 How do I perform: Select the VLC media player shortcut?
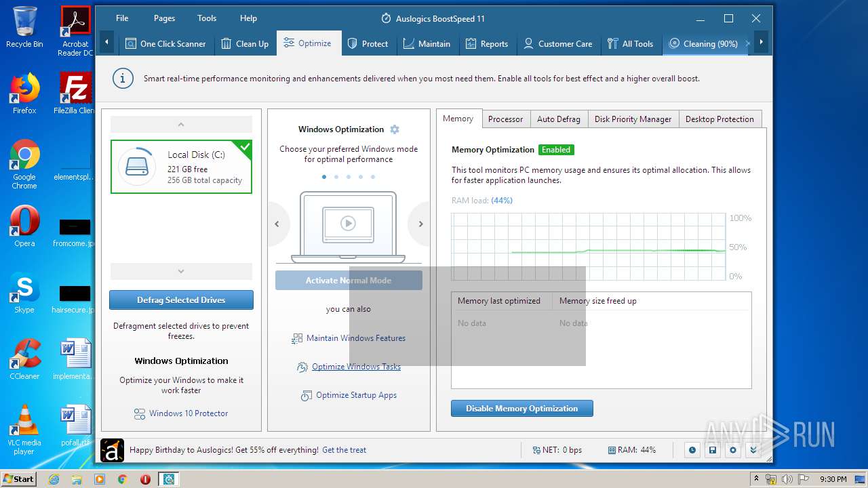point(24,430)
